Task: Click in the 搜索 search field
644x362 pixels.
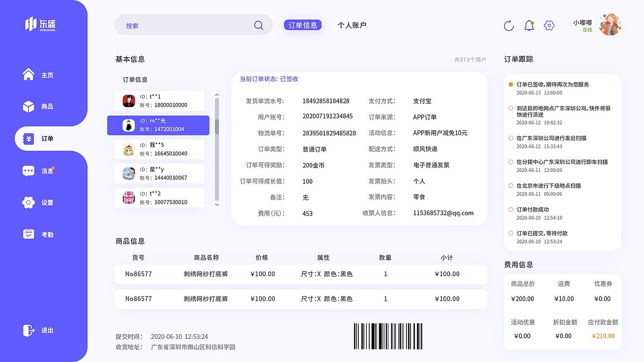Action: pos(193,25)
